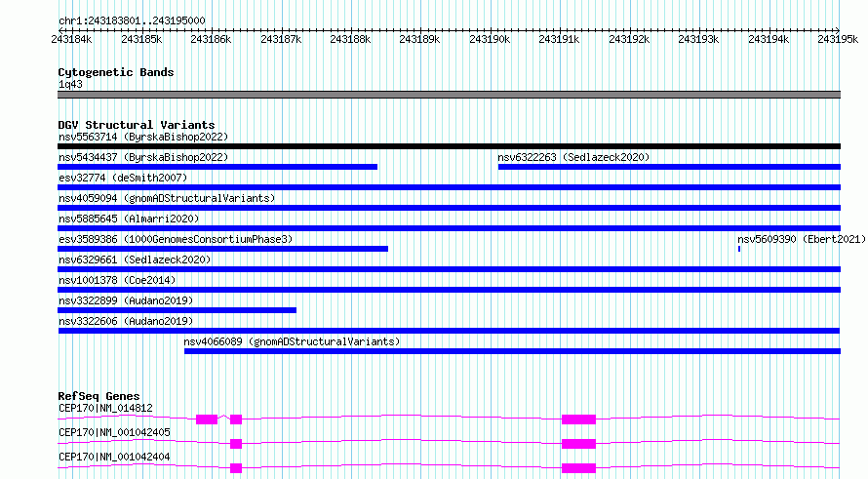Click the chr1:243183801..243195000 coordinate label
Image resolution: width=868 pixels, height=479 pixels.
132,21
